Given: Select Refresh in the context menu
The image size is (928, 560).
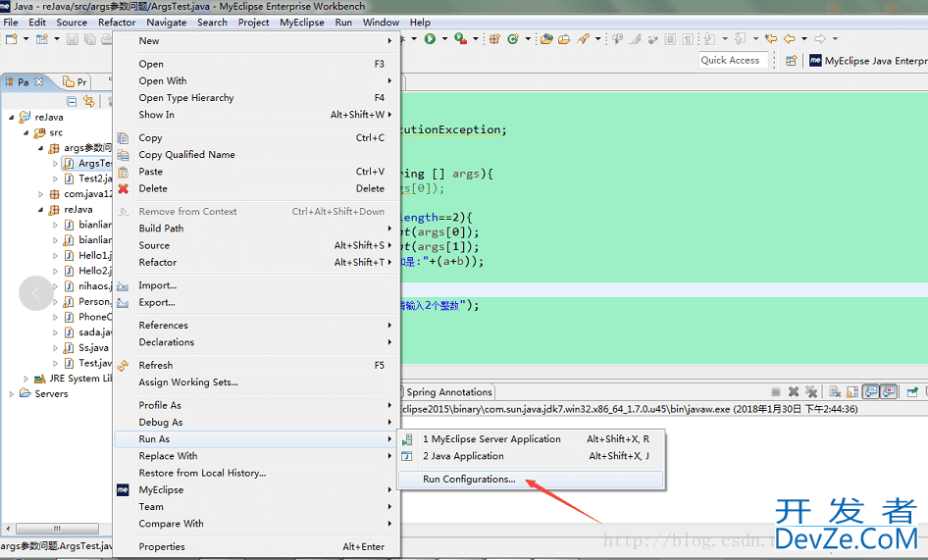Looking at the screenshot, I should coord(256,365).
